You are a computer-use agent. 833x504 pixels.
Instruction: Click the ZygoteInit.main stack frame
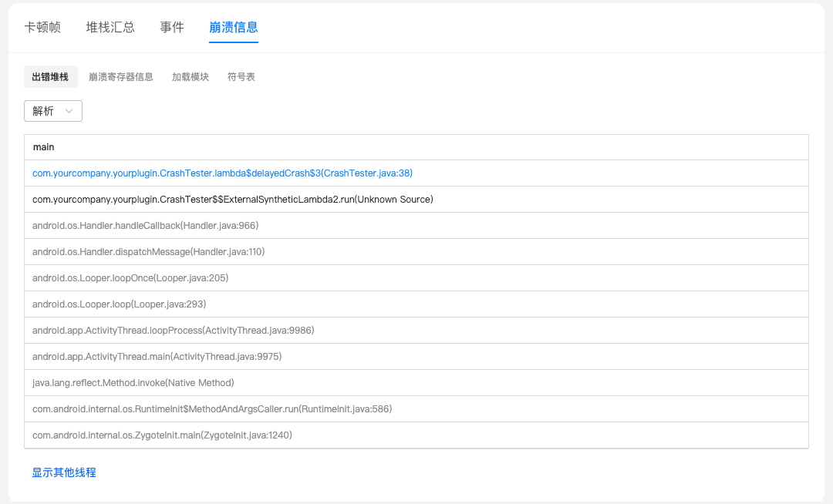(162, 435)
